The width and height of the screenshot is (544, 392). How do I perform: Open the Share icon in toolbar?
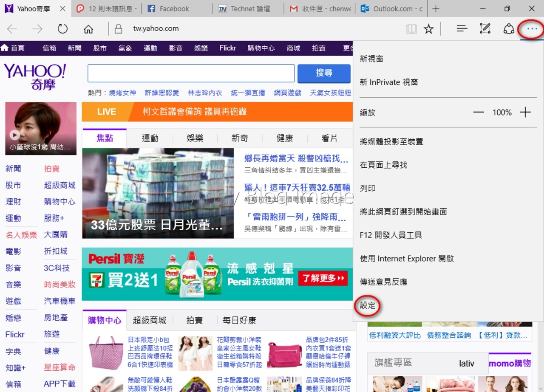[x=508, y=29]
